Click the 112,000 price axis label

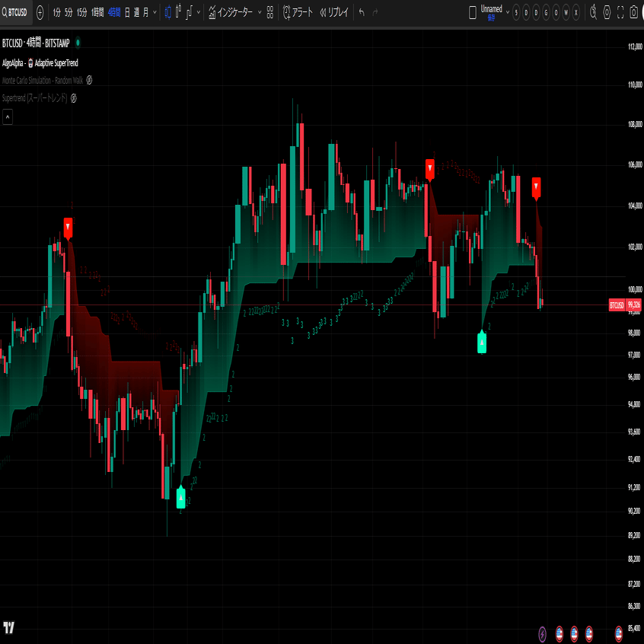[635, 46]
